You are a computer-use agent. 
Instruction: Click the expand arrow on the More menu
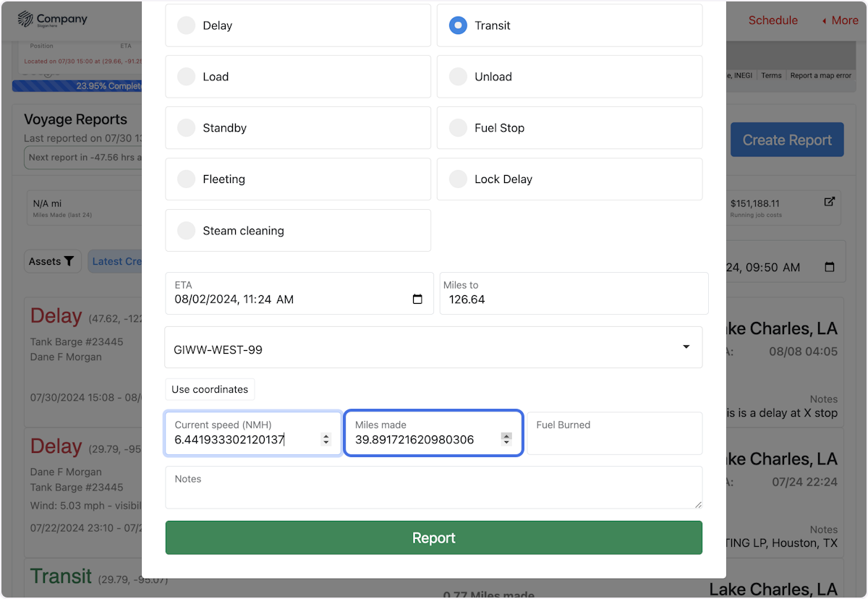(823, 20)
